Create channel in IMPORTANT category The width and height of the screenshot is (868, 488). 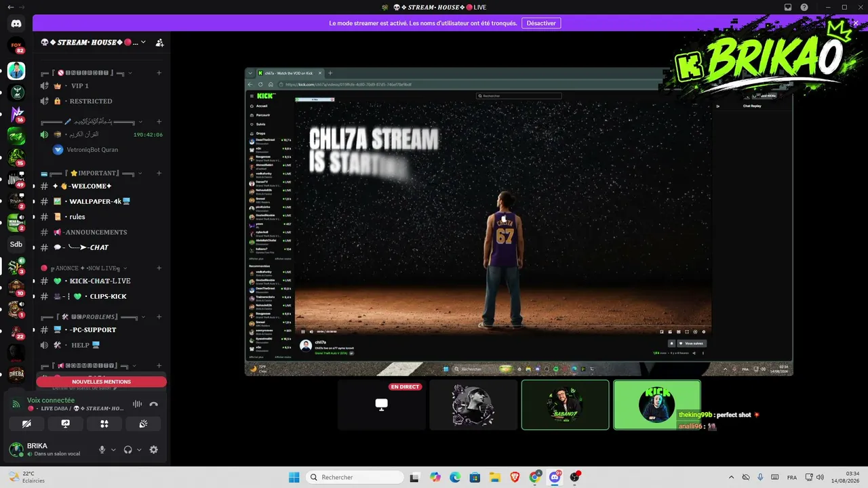pyautogui.click(x=159, y=173)
